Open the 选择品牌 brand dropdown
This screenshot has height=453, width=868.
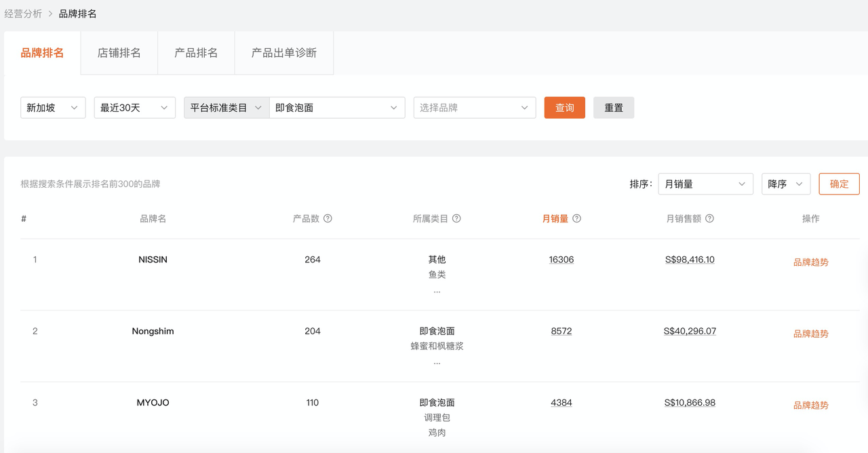(475, 108)
